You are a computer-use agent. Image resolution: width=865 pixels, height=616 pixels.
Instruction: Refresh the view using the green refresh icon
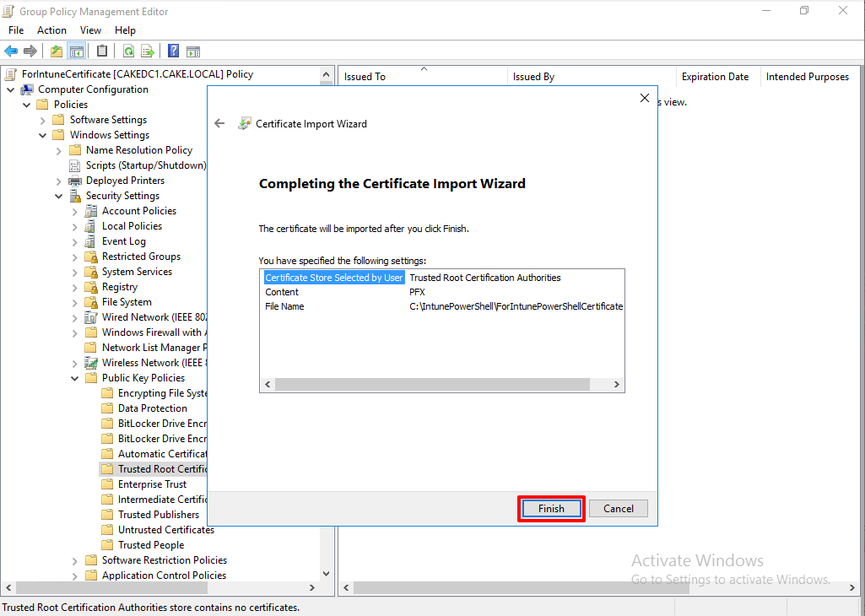pyautogui.click(x=128, y=51)
